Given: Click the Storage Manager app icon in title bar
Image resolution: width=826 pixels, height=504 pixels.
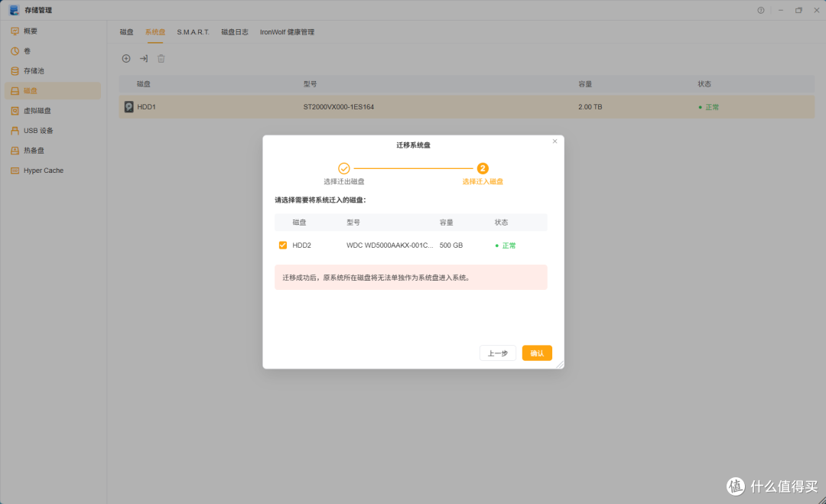Looking at the screenshot, I should pos(15,10).
